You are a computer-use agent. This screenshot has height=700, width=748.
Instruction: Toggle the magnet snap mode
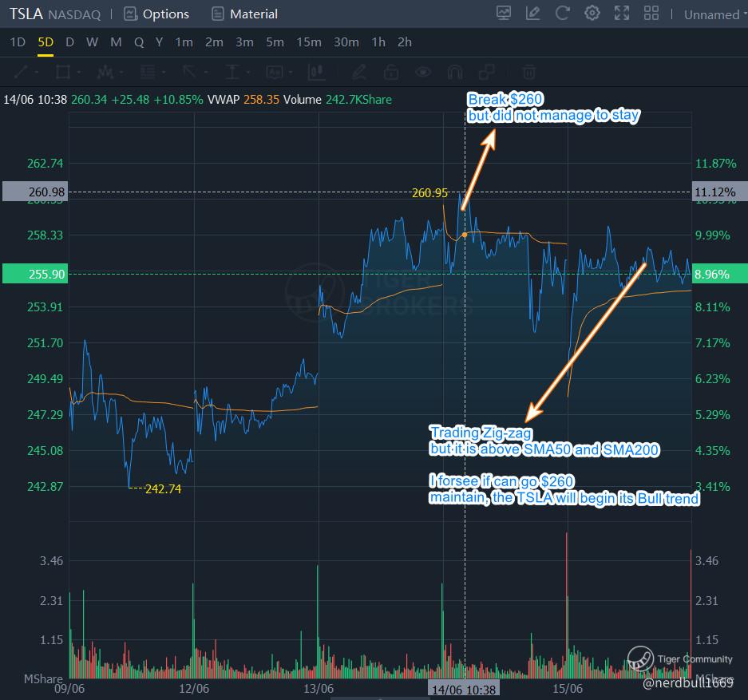[x=455, y=72]
